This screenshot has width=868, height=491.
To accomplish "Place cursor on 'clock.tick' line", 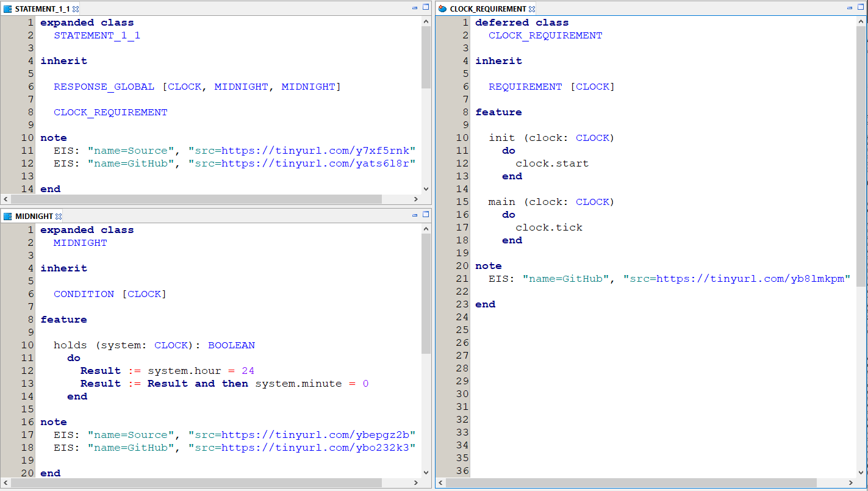I will (x=549, y=228).
